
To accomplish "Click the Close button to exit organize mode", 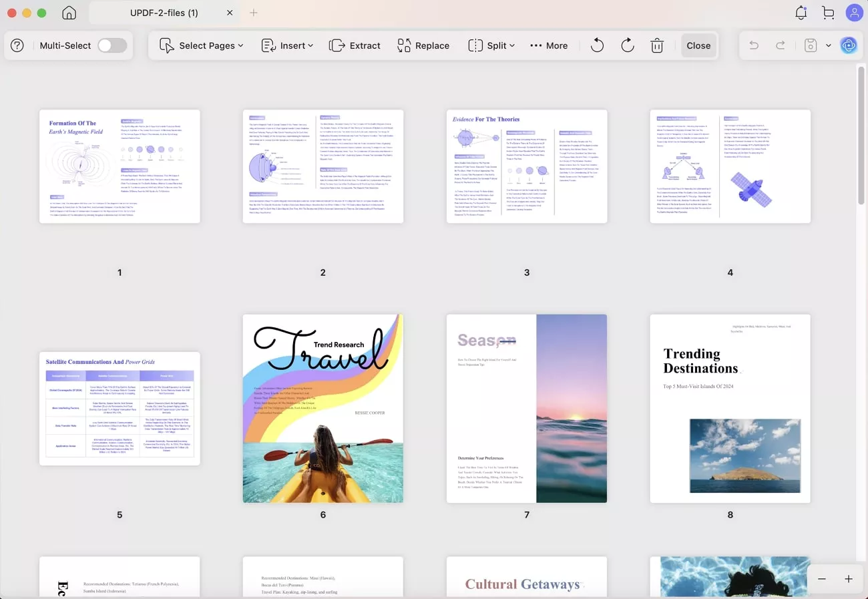I will [698, 45].
